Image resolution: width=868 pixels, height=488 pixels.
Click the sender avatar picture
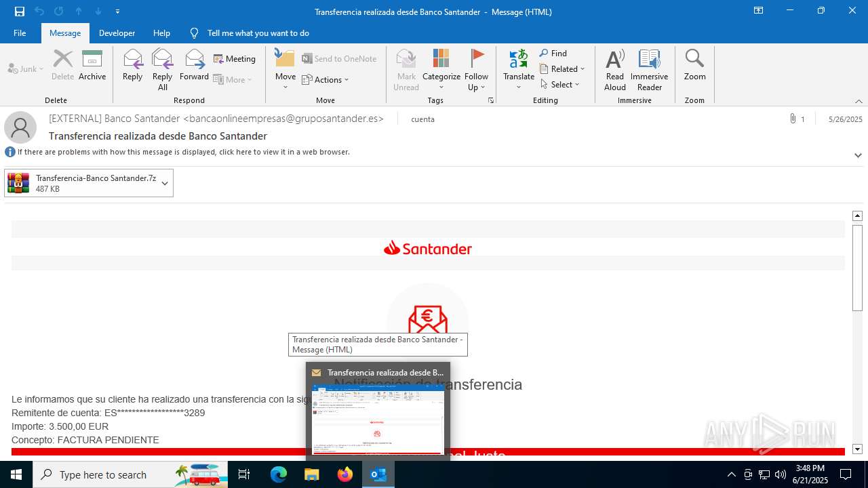click(x=20, y=127)
